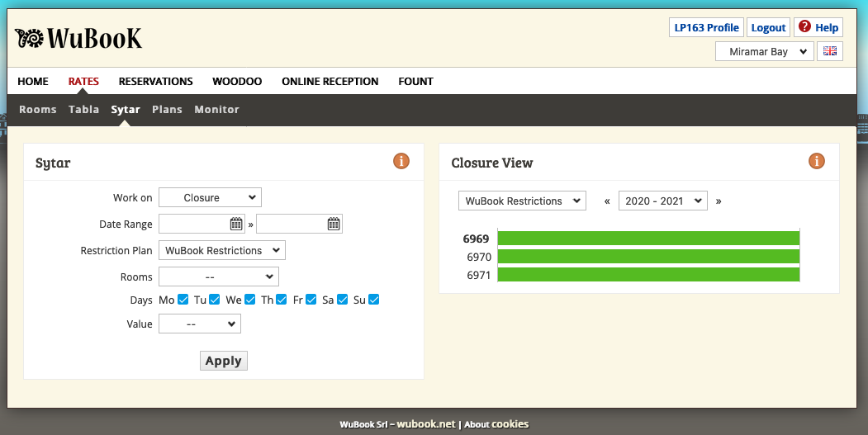The width and height of the screenshot is (868, 435).
Task: Open the Work on Closure dropdown
Action: (x=210, y=197)
